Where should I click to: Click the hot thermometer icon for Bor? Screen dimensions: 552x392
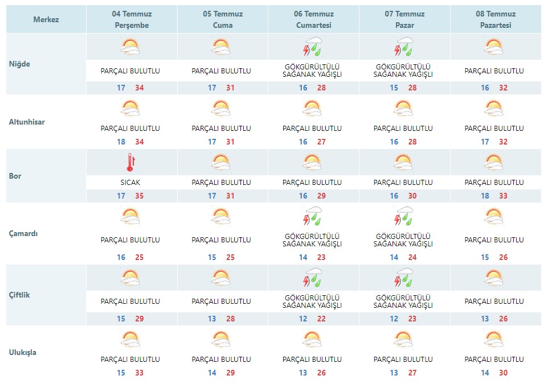(130, 163)
